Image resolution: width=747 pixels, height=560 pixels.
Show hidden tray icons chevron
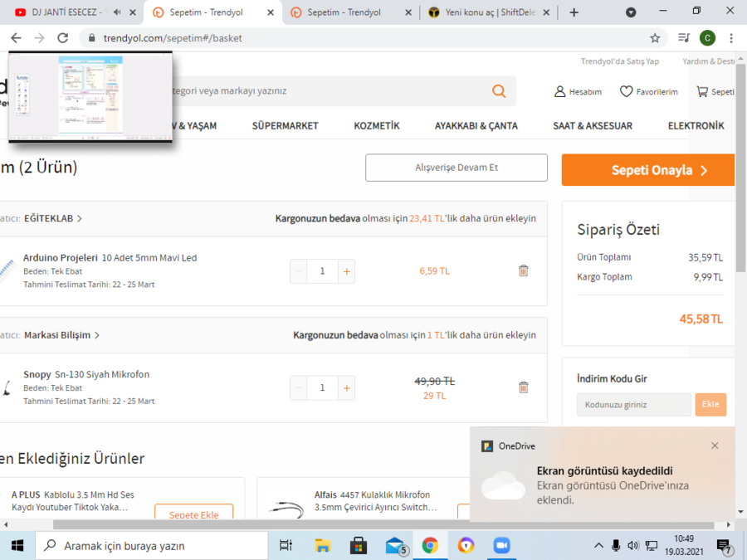tap(598, 546)
